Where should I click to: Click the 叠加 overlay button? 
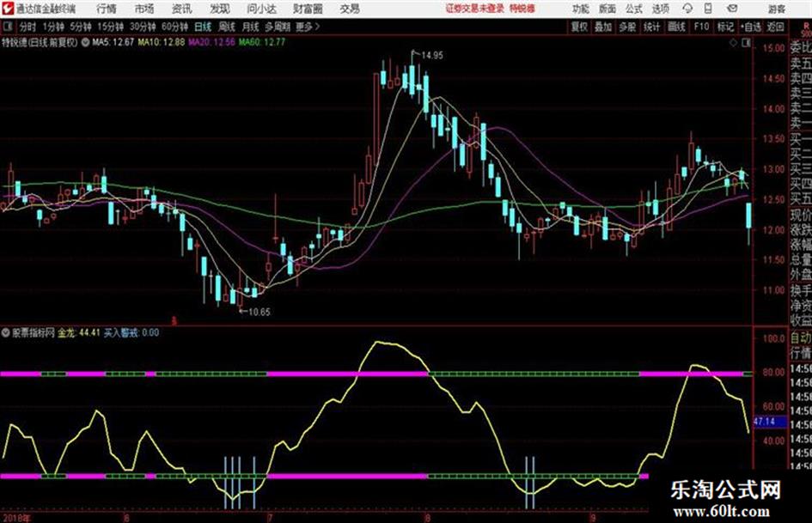coord(603,27)
